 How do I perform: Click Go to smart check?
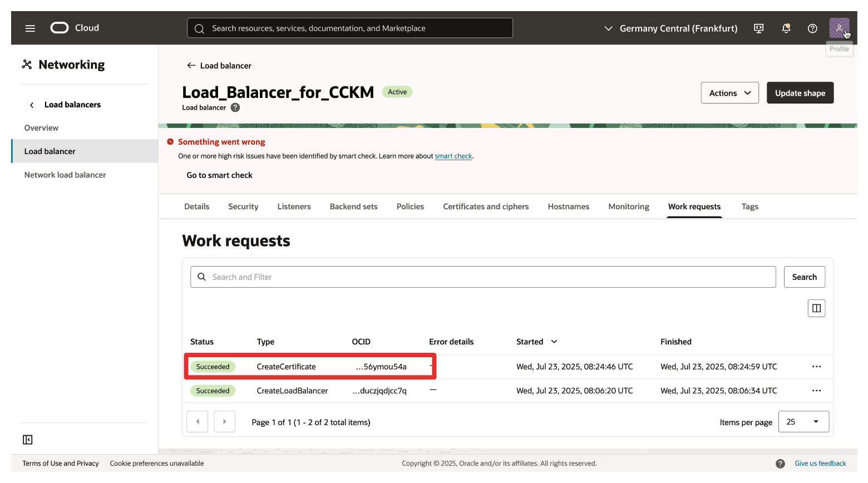219,175
